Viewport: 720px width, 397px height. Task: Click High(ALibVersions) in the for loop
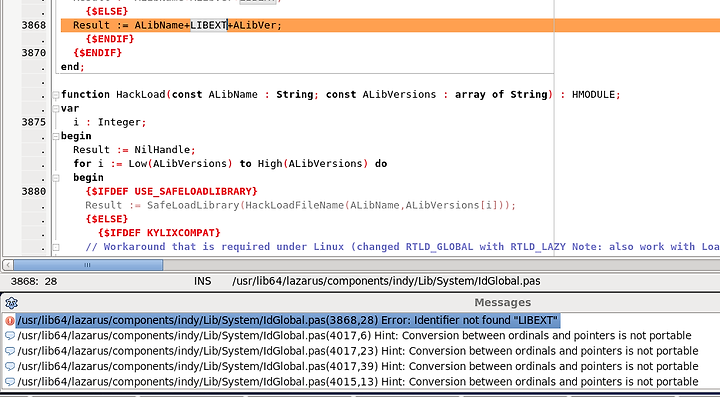point(313,164)
